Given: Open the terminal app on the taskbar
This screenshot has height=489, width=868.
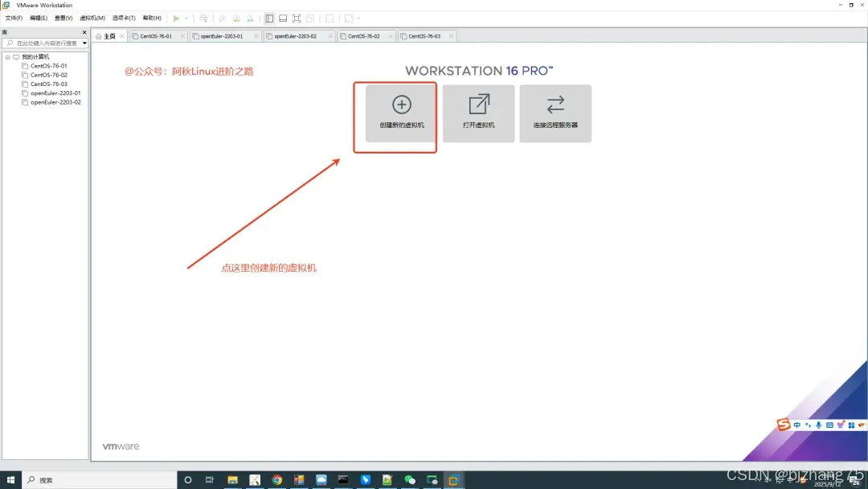Looking at the screenshot, I should 343,480.
